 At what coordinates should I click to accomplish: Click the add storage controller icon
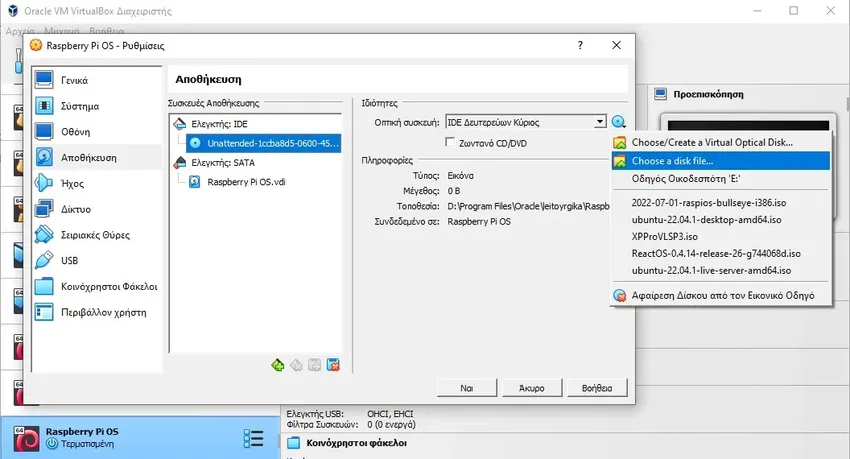(x=278, y=365)
